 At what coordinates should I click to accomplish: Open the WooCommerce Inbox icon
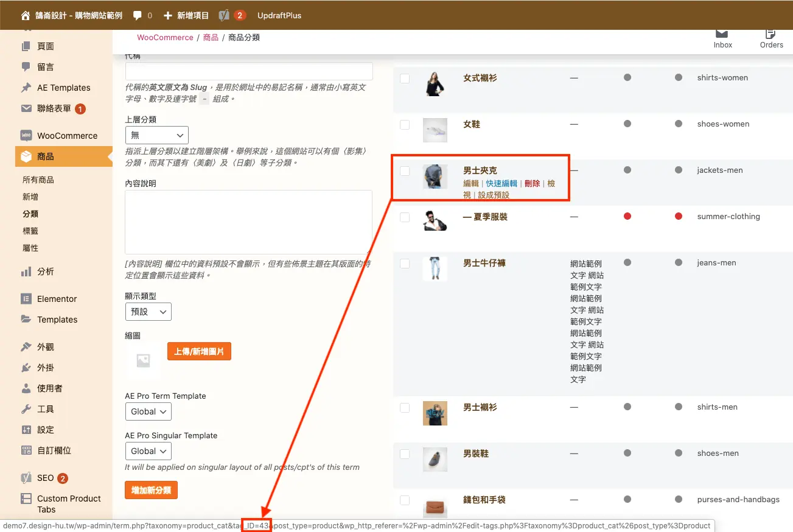pos(722,38)
